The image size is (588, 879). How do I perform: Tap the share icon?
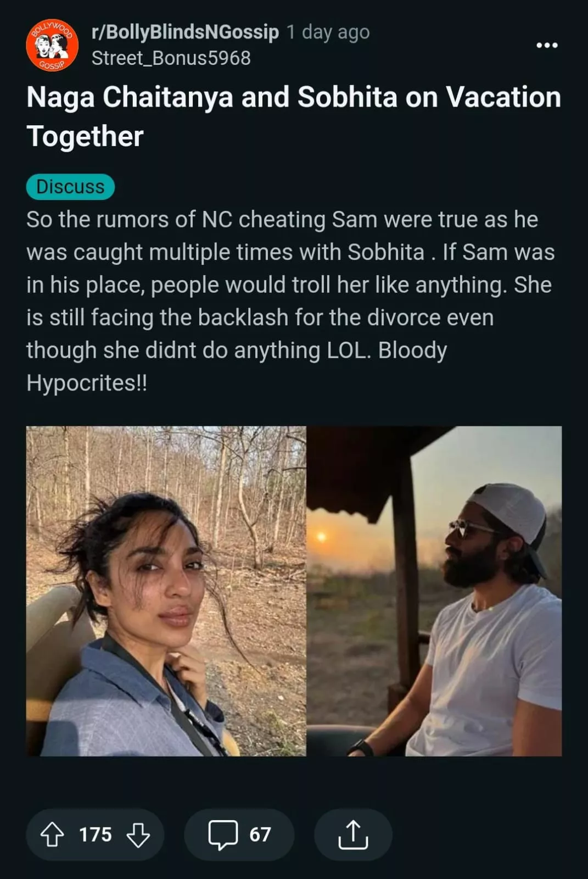coord(353,834)
